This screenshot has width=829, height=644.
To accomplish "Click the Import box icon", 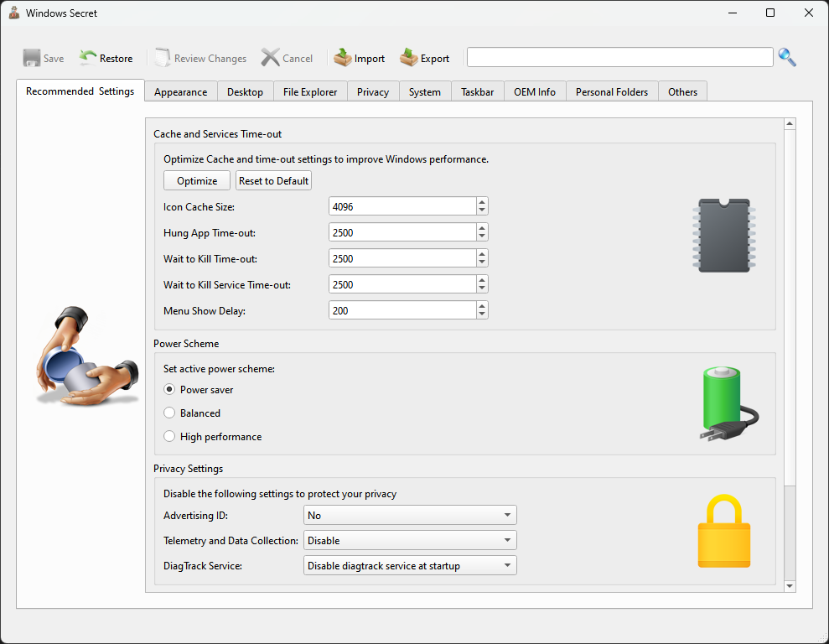I will pyautogui.click(x=343, y=57).
